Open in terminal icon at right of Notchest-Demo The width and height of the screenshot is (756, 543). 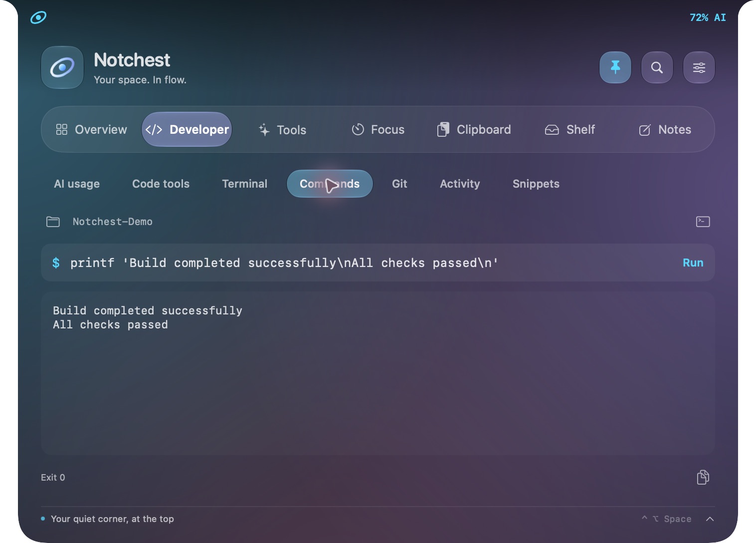click(703, 222)
